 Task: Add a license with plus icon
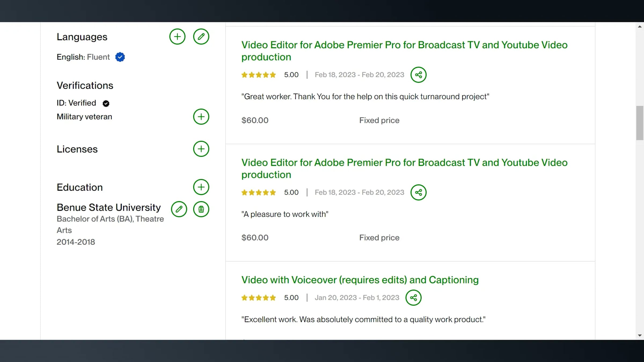click(x=201, y=149)
